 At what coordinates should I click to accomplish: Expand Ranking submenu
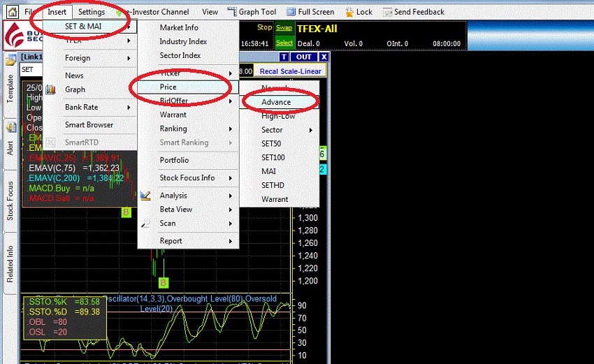[x=188, y=129]
